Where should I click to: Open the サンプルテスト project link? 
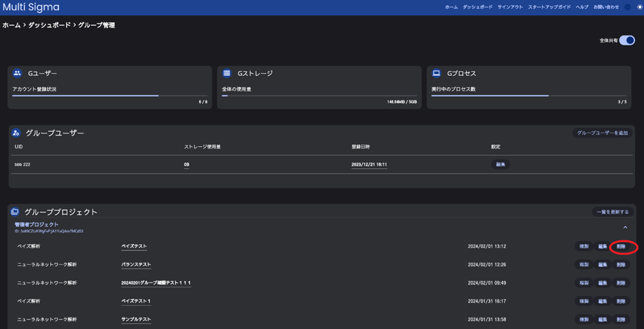click(136, 319)
